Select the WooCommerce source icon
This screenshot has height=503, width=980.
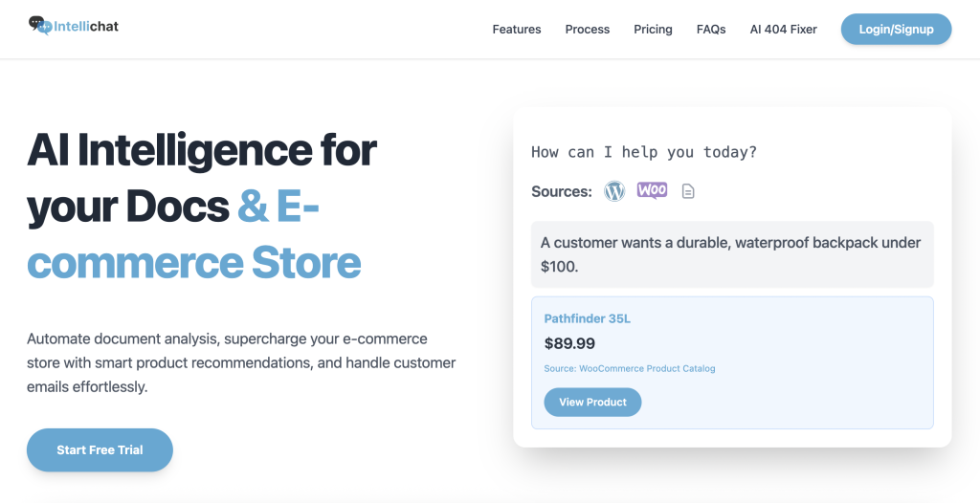652,190
